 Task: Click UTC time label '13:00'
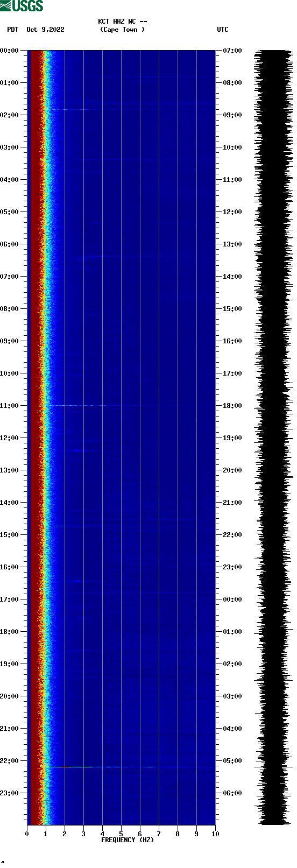(x=232, y=244)
